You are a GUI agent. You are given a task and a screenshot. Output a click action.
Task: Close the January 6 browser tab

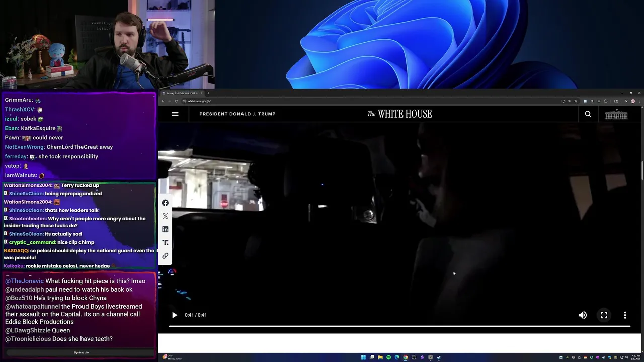coord(202,93)
